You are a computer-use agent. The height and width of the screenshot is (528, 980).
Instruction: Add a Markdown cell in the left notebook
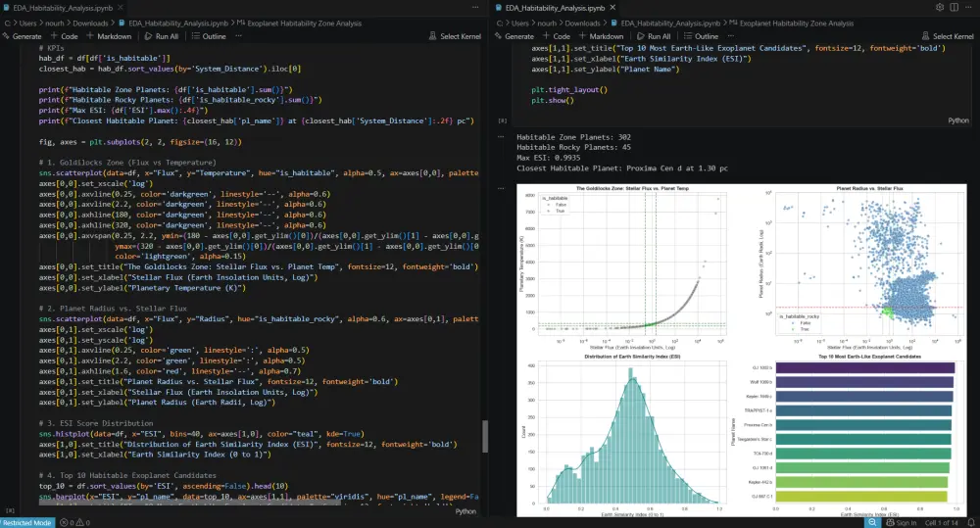click(x=109, y=36)
